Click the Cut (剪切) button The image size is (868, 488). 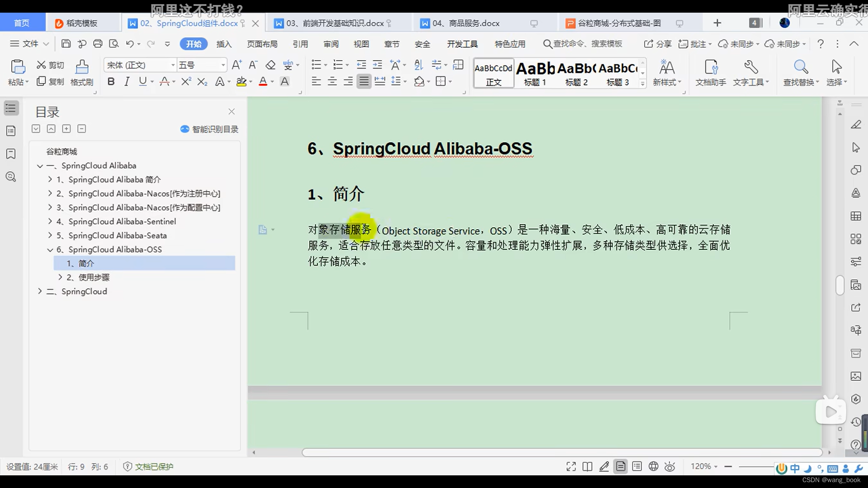[50, 65]
